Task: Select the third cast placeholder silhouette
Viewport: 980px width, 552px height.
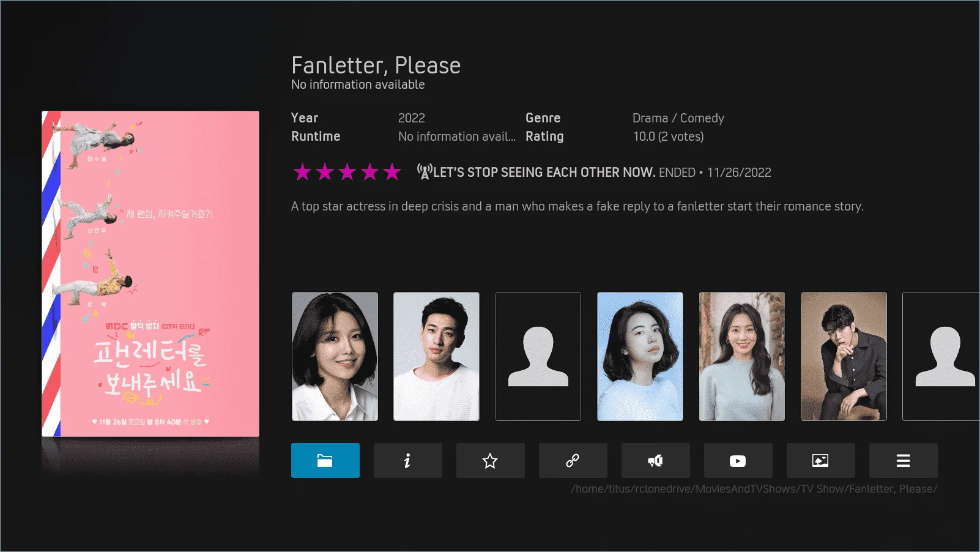Action: click(x=538, y=356)
